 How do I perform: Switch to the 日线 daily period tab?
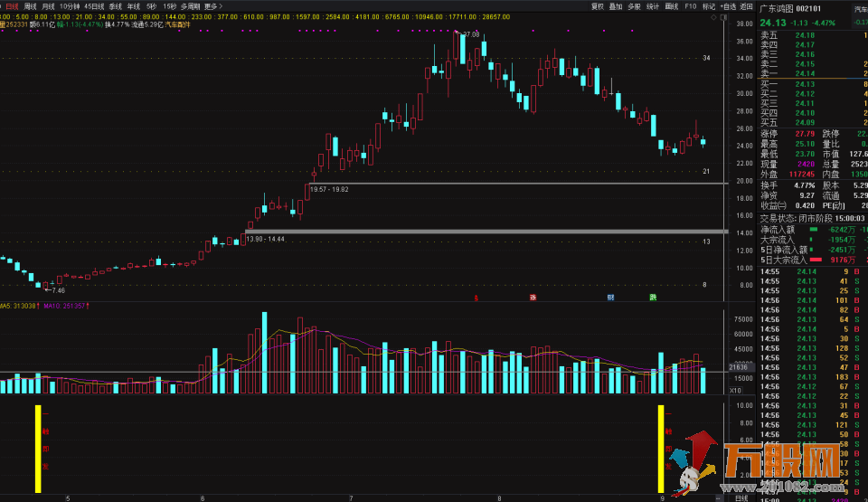[12, 6]
